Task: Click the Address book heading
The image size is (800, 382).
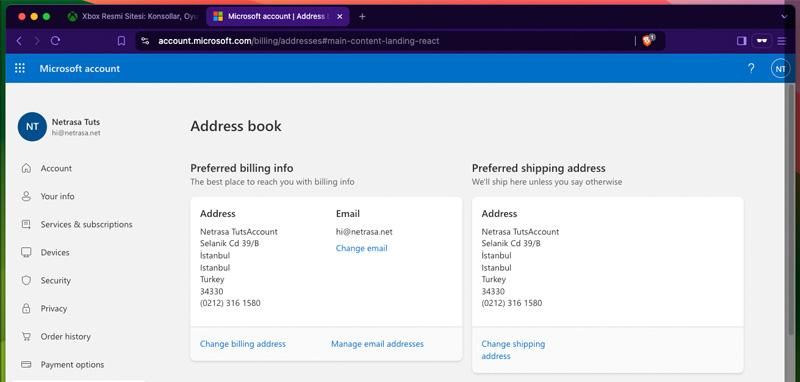Action: coord(236,126)
